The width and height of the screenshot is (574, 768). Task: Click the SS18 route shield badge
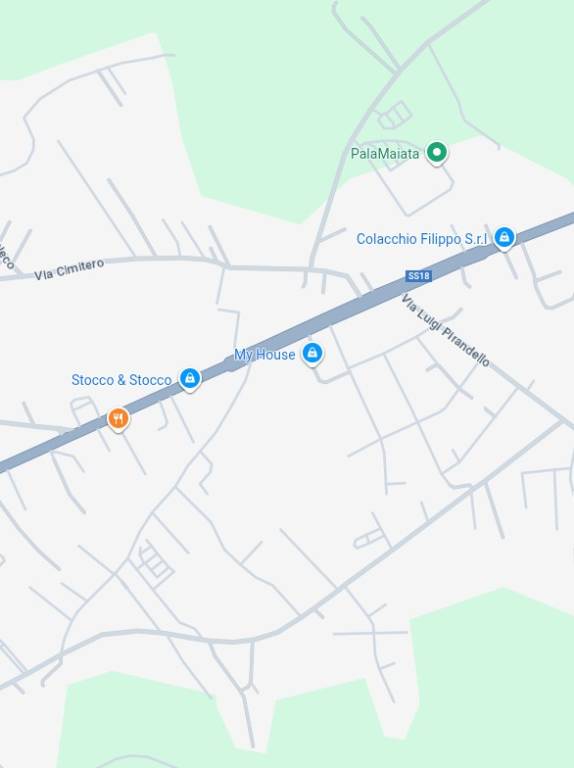click(x=418, y=276)
